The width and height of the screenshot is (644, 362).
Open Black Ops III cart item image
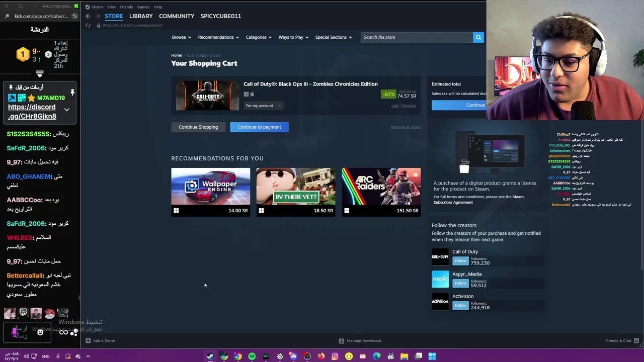pos(207,96)
